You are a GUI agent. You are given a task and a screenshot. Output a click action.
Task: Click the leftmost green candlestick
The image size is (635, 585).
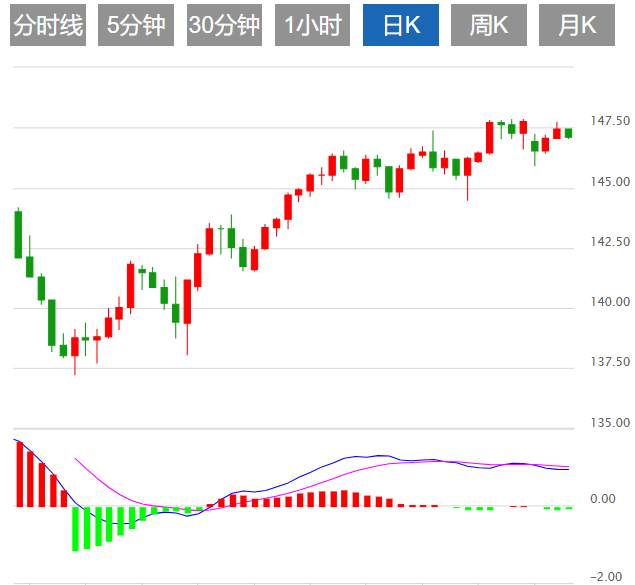pos(18,235)
